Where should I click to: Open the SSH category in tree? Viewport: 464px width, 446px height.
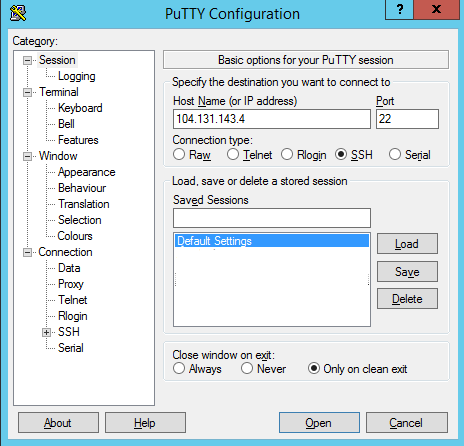tap(69, 332)
